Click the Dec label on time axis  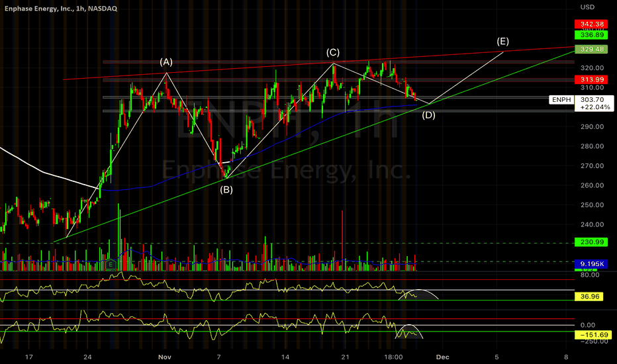(x=442, y=357)
